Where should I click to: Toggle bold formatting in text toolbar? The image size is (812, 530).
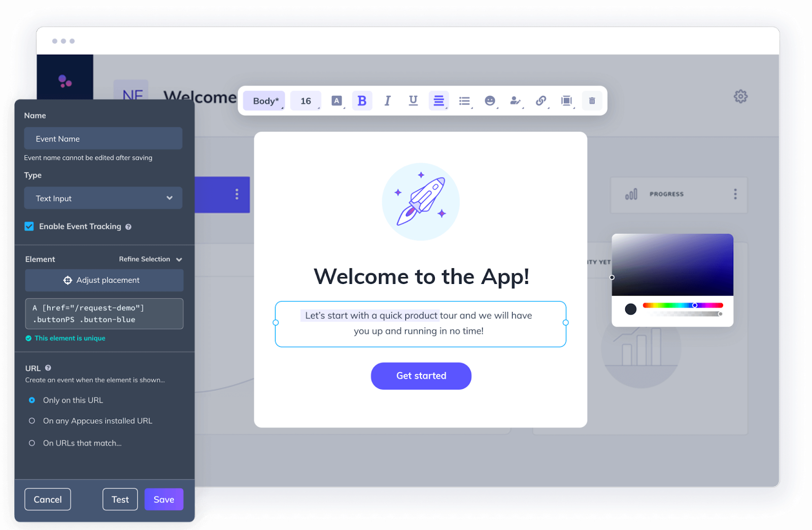point(362,101)
